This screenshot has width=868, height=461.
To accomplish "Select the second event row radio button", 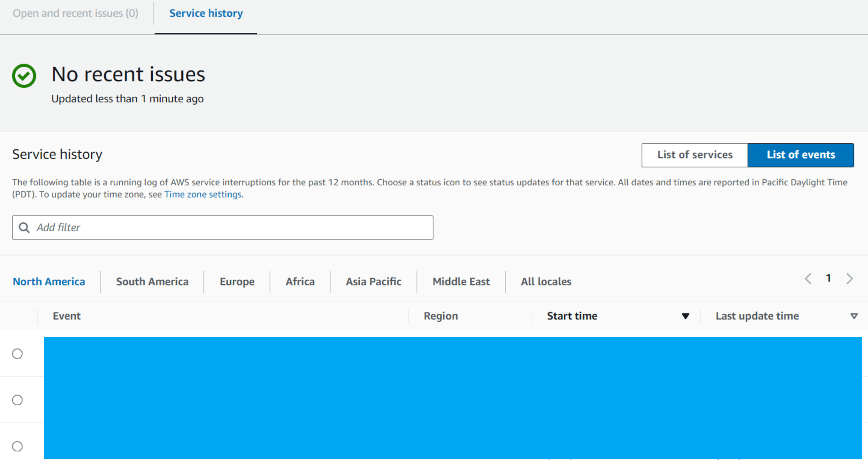I will [x=17, y=400].
